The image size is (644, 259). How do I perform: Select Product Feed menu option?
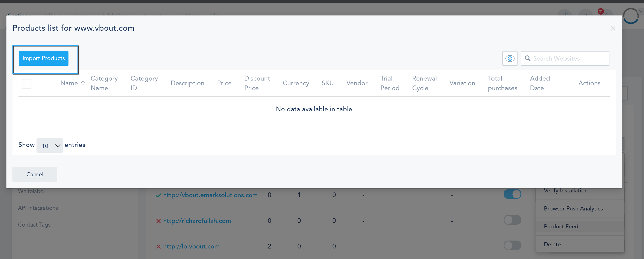pyautogui.click(x=561, y=227)
